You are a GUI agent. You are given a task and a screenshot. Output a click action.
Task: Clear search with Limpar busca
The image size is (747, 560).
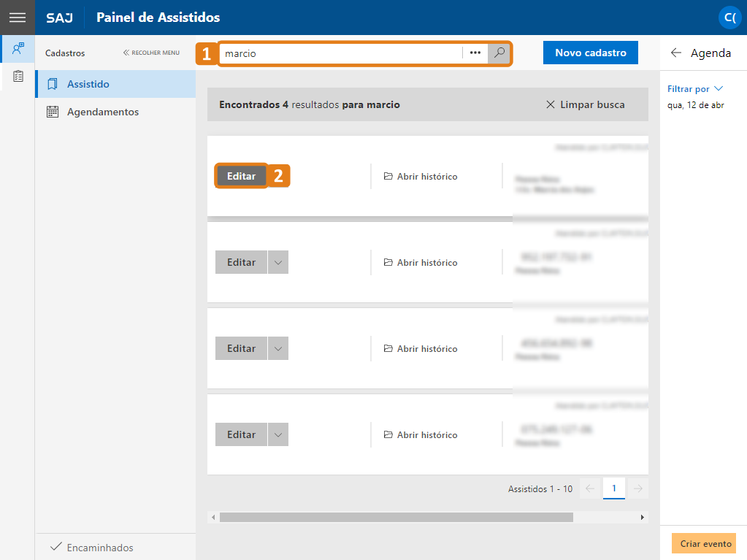(585, 104)
